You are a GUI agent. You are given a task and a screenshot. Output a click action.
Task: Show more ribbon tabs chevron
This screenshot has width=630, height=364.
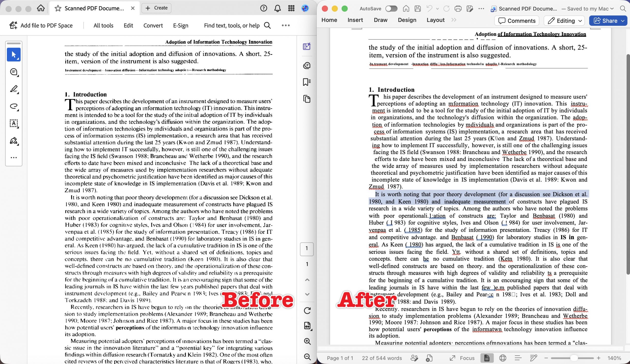[454, 20]
